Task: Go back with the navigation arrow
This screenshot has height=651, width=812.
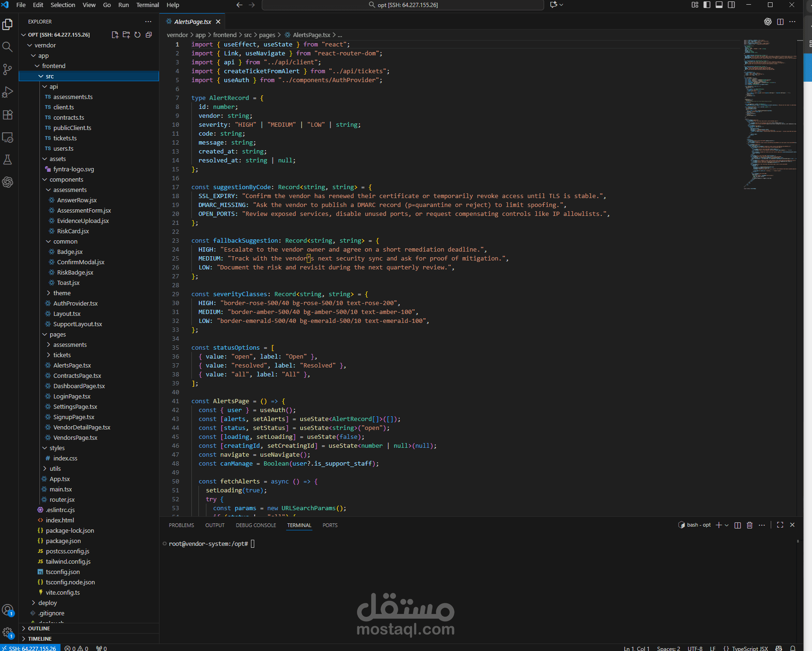Action: click(x=239, y=5)
